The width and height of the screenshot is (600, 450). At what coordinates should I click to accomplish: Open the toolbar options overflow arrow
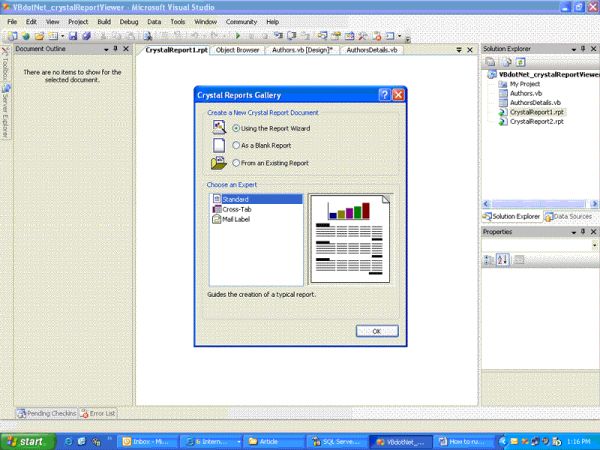click(x=408, y=39)
